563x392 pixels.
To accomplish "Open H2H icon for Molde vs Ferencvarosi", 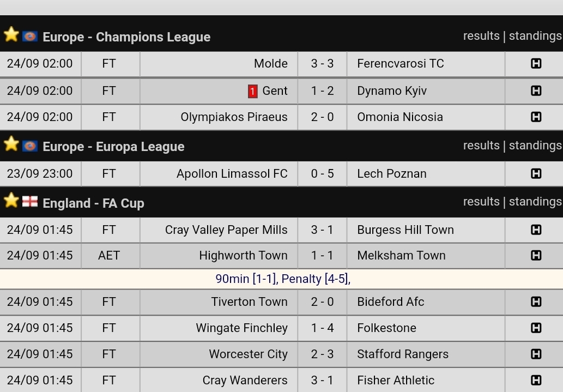I will (536, 64).
